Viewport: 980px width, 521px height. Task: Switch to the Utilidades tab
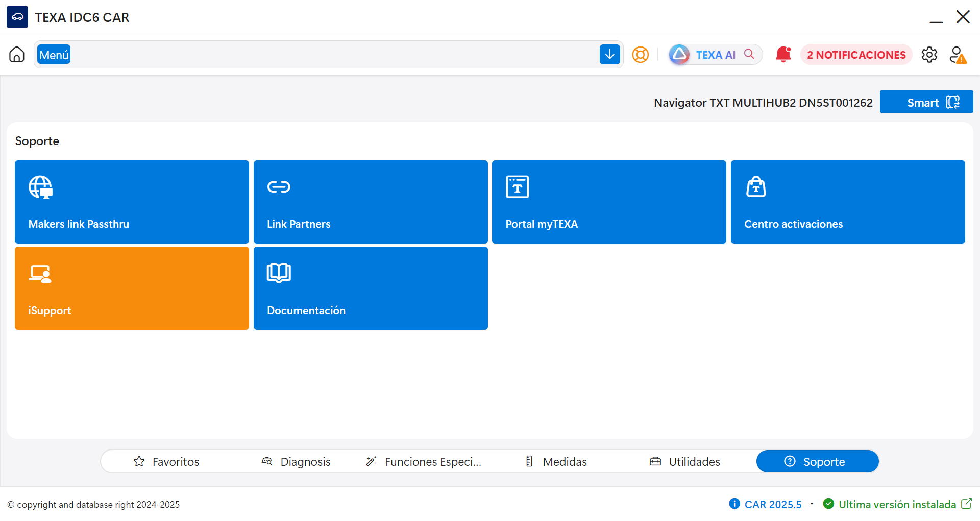point(685,461)
